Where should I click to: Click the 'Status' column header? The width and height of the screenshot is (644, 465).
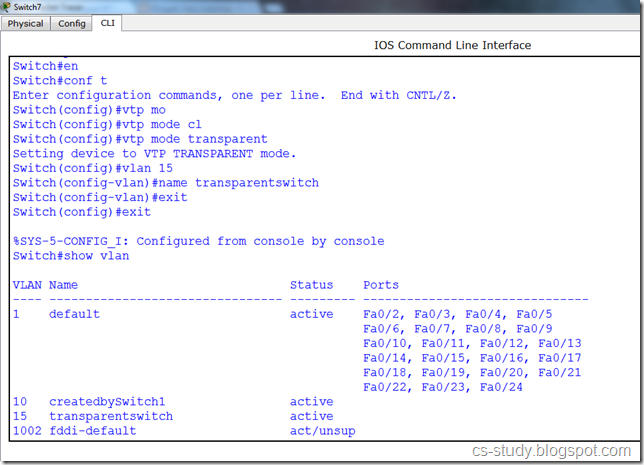(311, 285)
